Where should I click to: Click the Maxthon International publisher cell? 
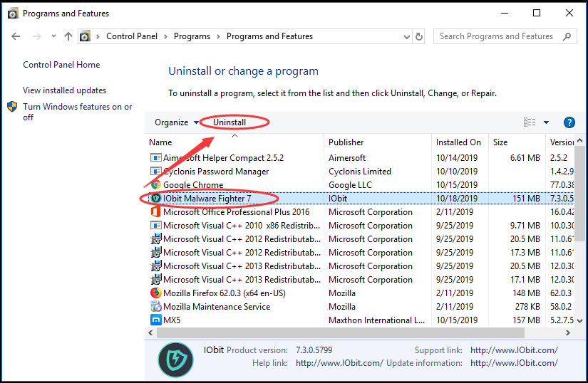[x=376, y=320]
